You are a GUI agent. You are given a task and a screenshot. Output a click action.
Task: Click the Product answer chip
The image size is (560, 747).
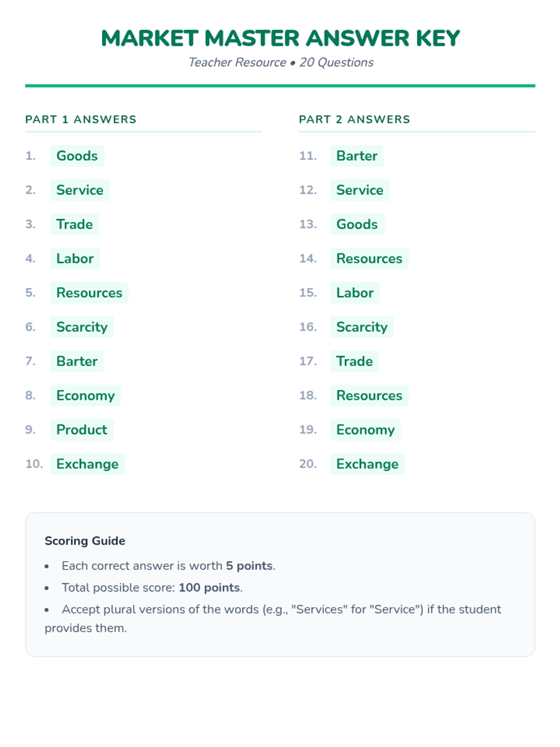pos(82,430)
